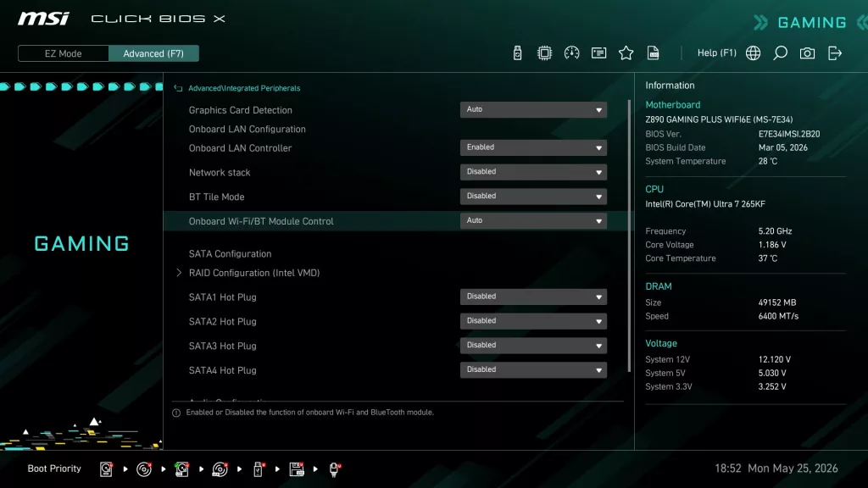Expand RAID Configuration (Intel VMD) chevron
The image size is (868, 488).
[x=178, y=272]
